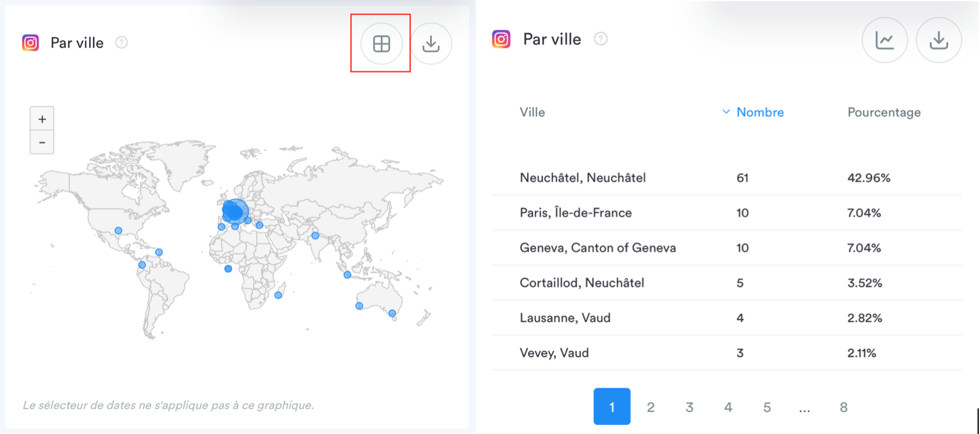The height and width of the screenshot is (434, 980).
Task: Zoom in on the world map
Action: pos(42,119)
